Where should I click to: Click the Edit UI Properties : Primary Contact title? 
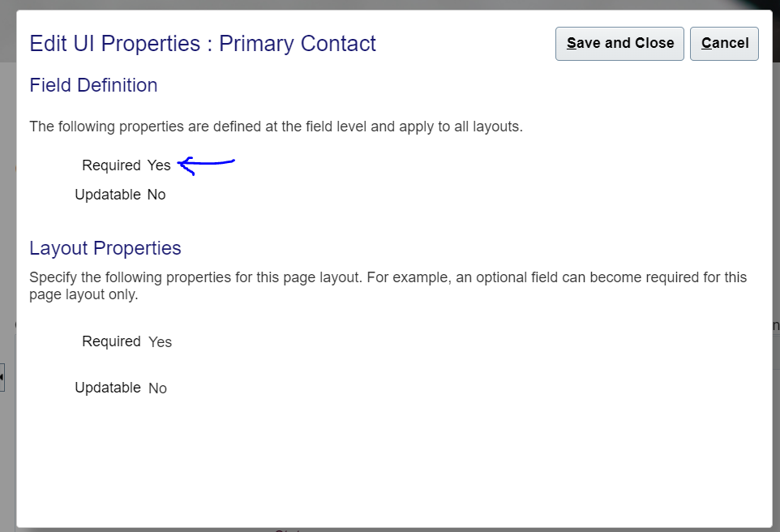click(203, 44)
